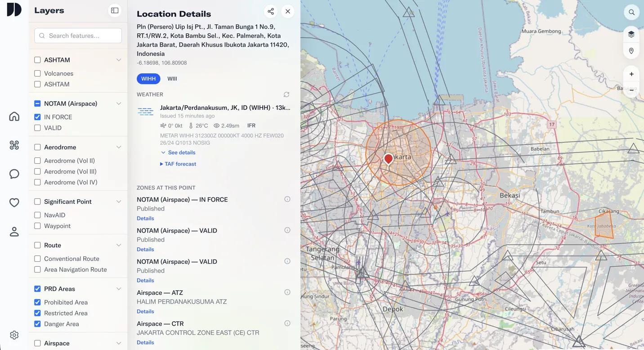
Task: Open the drone icon in left sidebar
Action: click(x=14, y=145)
